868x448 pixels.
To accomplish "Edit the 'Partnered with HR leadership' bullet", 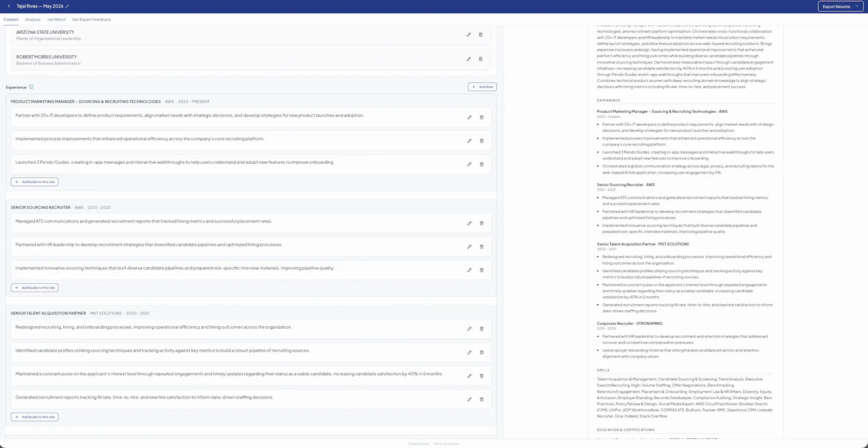I will pyautogui.click(x=469, y=246).
